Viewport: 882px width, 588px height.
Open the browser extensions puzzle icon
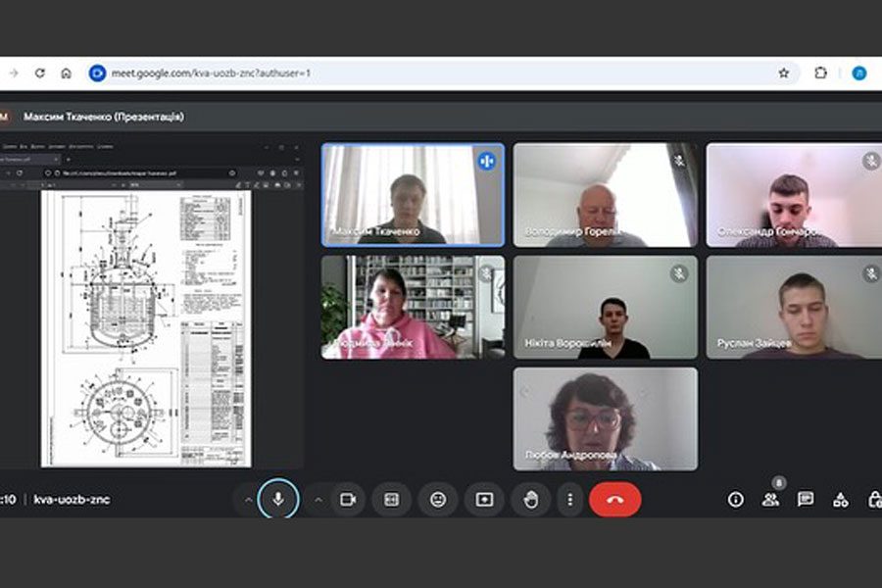820,73
